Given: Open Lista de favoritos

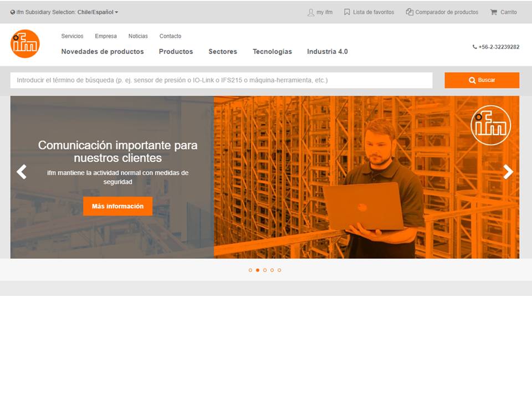Looking at the screenshot, I should (x=373, y=12).
